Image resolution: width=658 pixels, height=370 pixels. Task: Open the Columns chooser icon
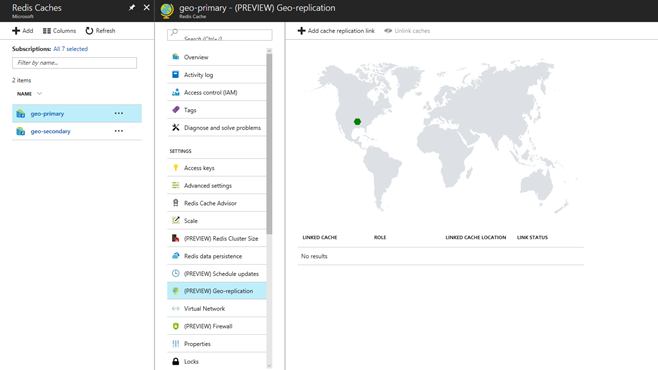tap(47, 31)
